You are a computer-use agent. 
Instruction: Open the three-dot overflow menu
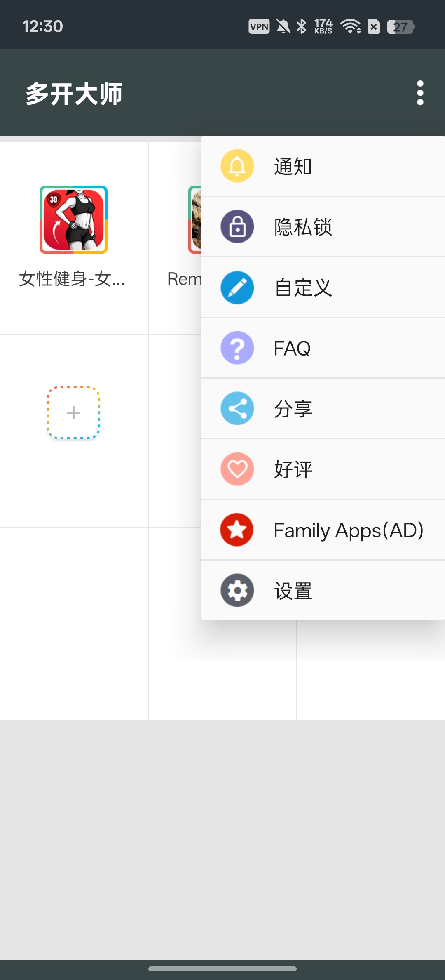click(x=420, y=93)
